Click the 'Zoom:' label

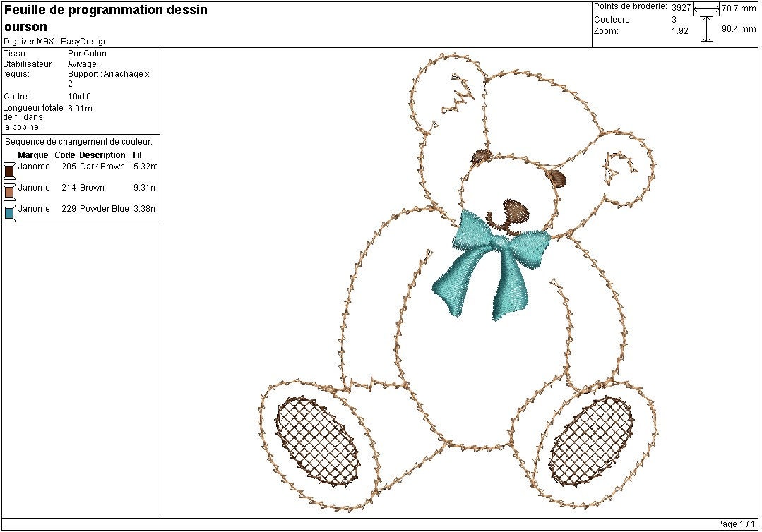click(x=606, y=30)
